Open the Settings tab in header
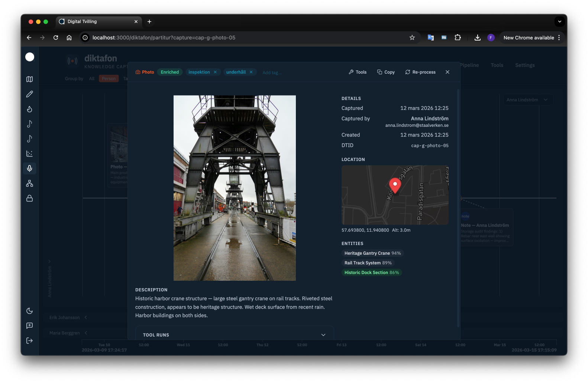The image size is (588, 383). (525, 65)
